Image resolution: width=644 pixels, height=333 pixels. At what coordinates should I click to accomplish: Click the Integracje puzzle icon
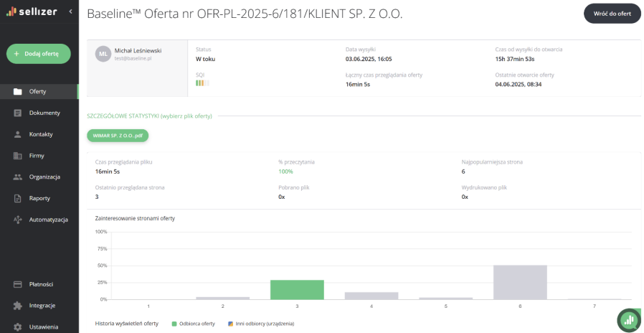(x=18, y=305)
